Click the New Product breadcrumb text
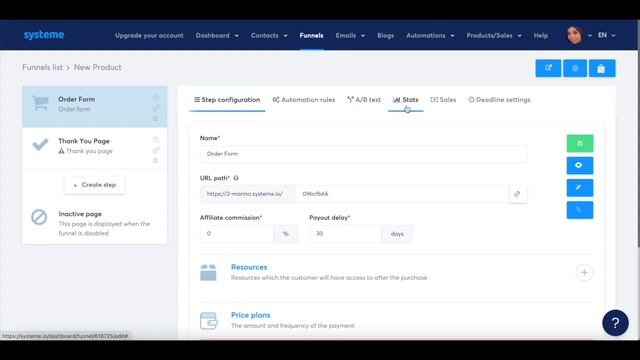 pos(98,67)
